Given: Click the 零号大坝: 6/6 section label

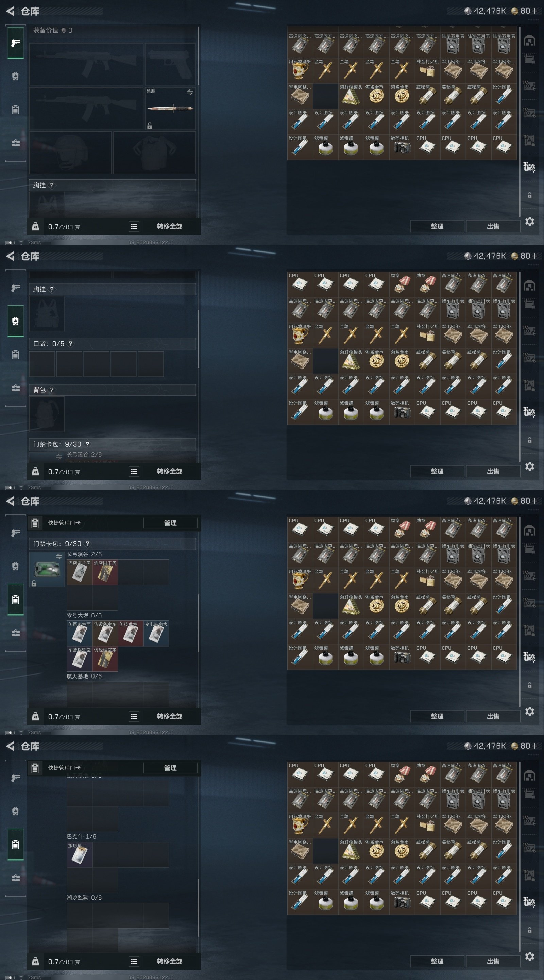Looking at the screenshot, I should click(84, 615).
